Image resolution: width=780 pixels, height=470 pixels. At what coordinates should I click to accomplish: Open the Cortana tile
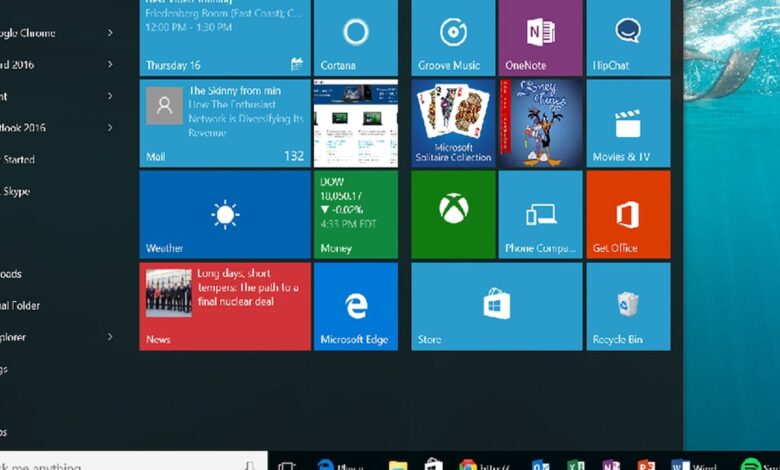click(356, 38)
